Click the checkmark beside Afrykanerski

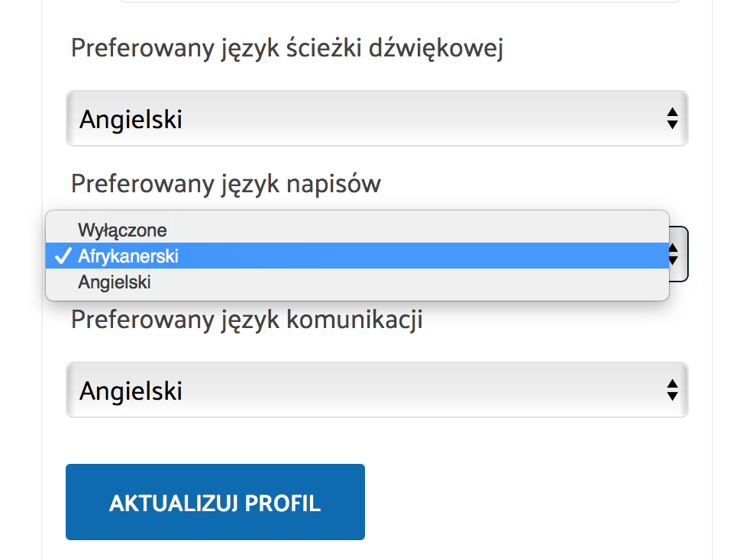click(63, 256)
